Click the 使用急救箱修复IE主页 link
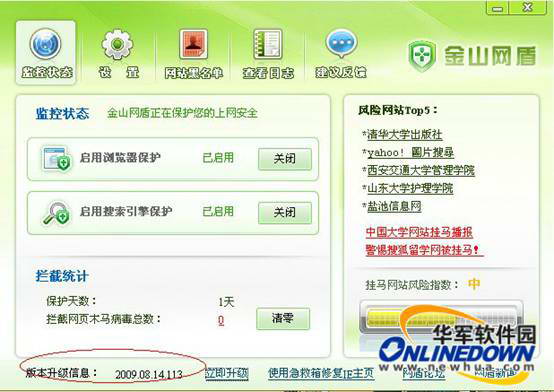Image resolution: width=554 pixels, height=392 pixels. (x=321, y=373)
